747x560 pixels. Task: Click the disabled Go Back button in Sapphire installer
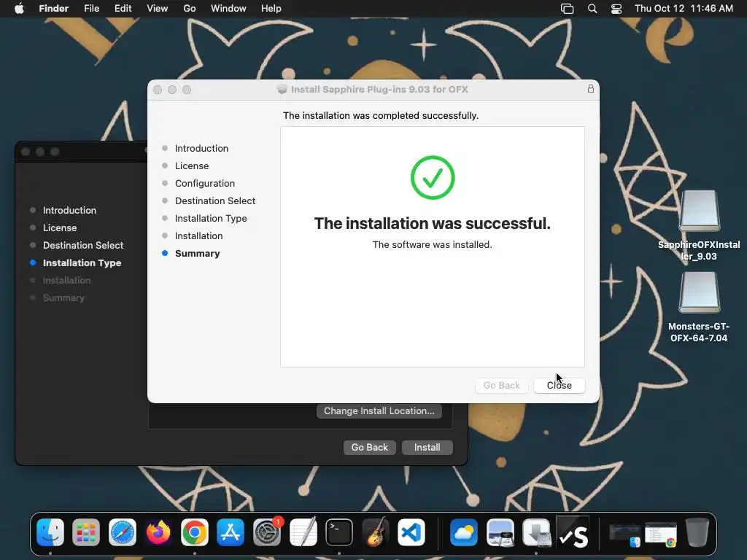click(502, 385)
